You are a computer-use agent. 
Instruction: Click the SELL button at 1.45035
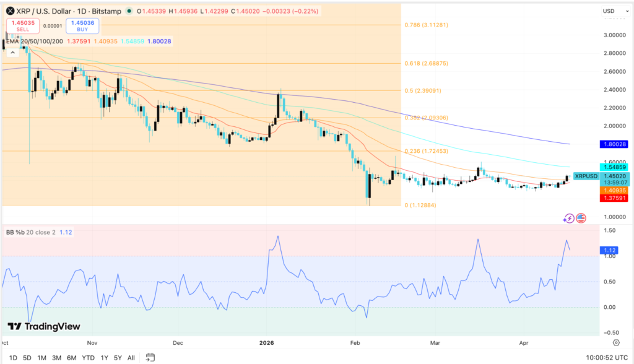point(22,25)
